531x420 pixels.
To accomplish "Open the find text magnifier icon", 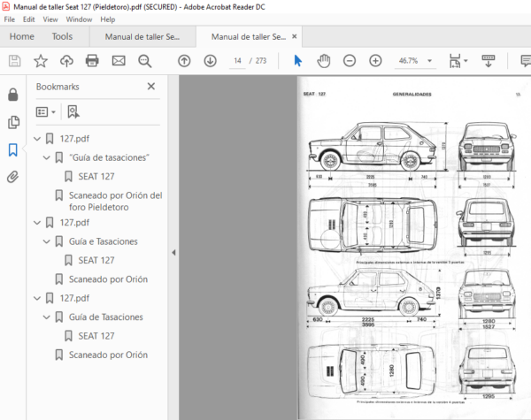I will point(144,61).
